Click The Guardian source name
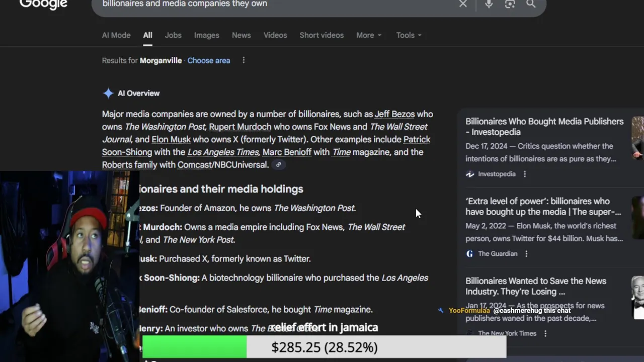 click(x=498, y=254)
